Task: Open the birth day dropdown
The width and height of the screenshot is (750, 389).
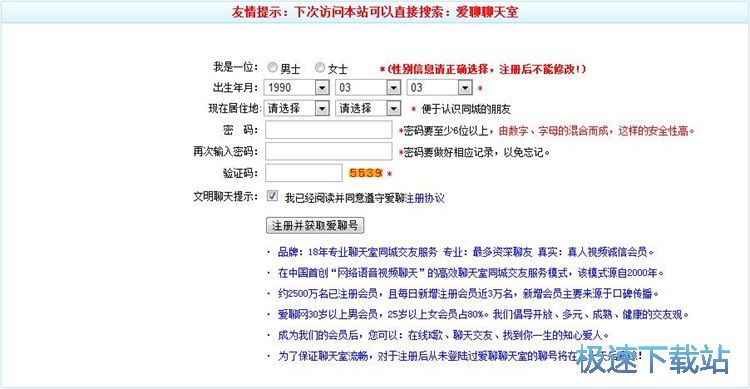Action: 440,88
